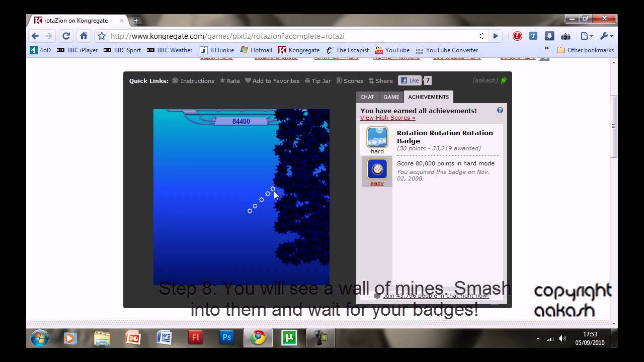Switch to Chrome in the taskbar
The image size is (644, 362).
[258, 338]
